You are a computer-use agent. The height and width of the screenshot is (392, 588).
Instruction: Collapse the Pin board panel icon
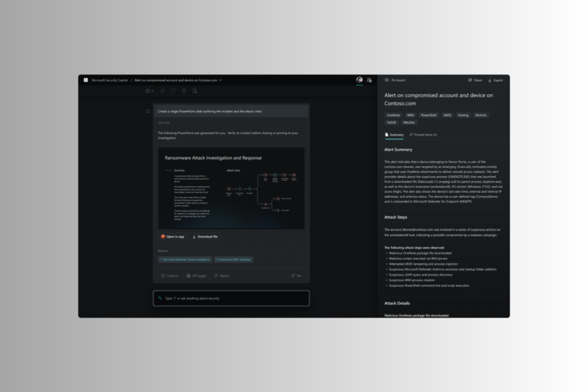(x=387, y=80)
